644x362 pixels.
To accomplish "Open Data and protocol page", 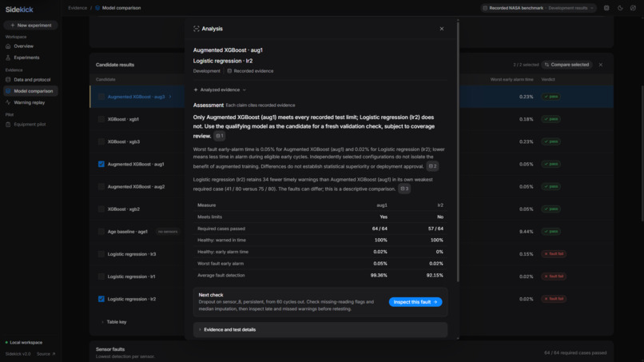I will pos(31,80).
